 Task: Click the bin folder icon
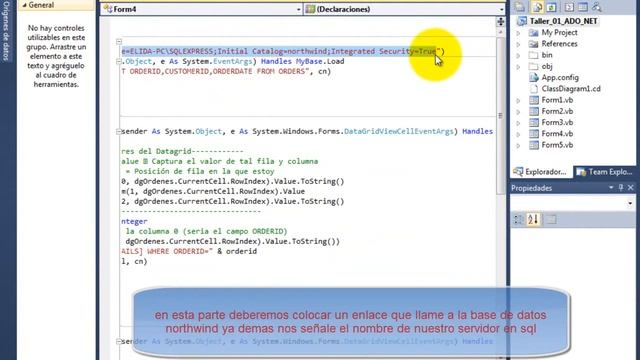click(x=533, y=55)
